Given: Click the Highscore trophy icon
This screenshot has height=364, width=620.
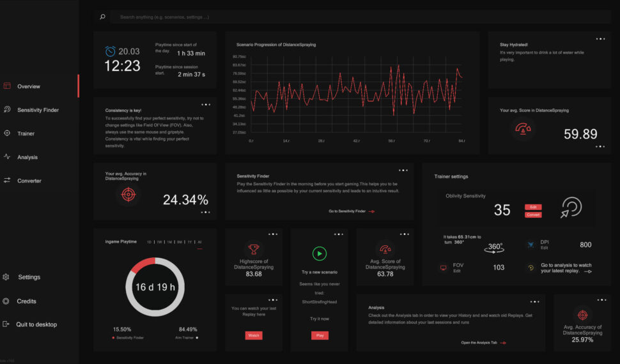Looking at the screenshot, I should click(253, 249).
